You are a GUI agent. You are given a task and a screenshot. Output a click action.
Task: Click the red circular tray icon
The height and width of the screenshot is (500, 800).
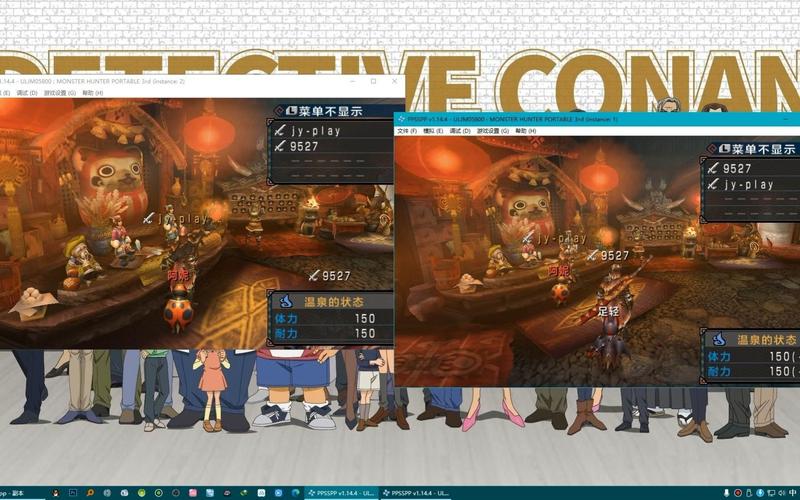[x=738, y=493]
